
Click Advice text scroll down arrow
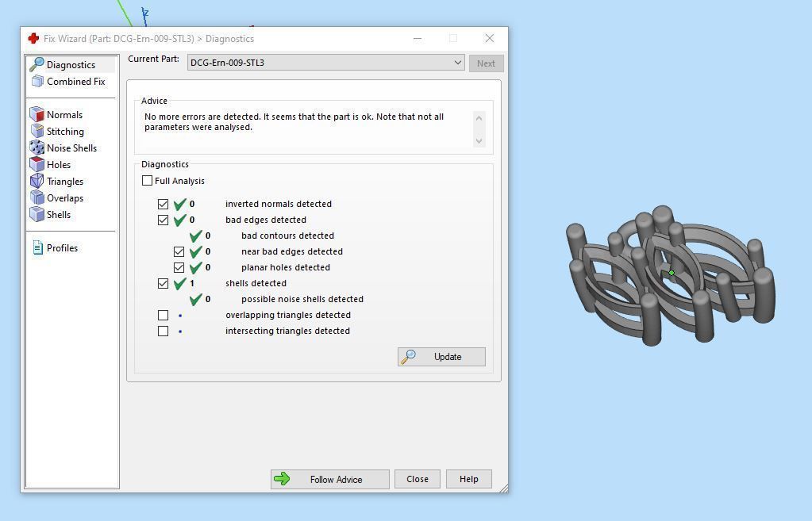click(x=479, y=140)
